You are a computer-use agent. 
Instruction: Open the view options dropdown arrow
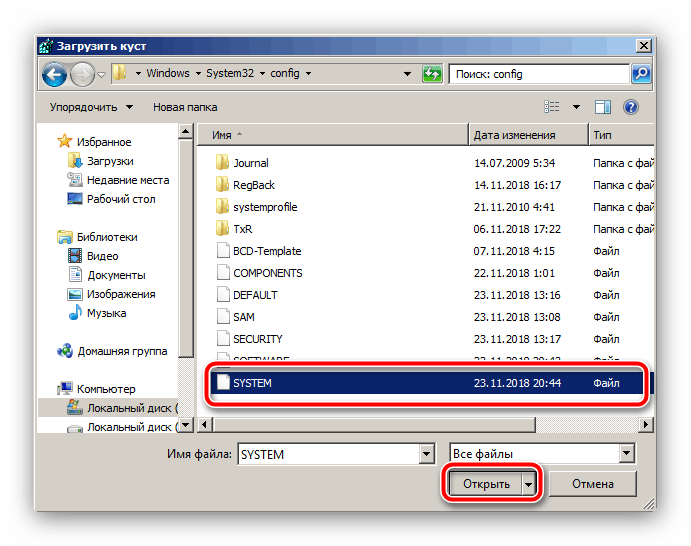576,107
